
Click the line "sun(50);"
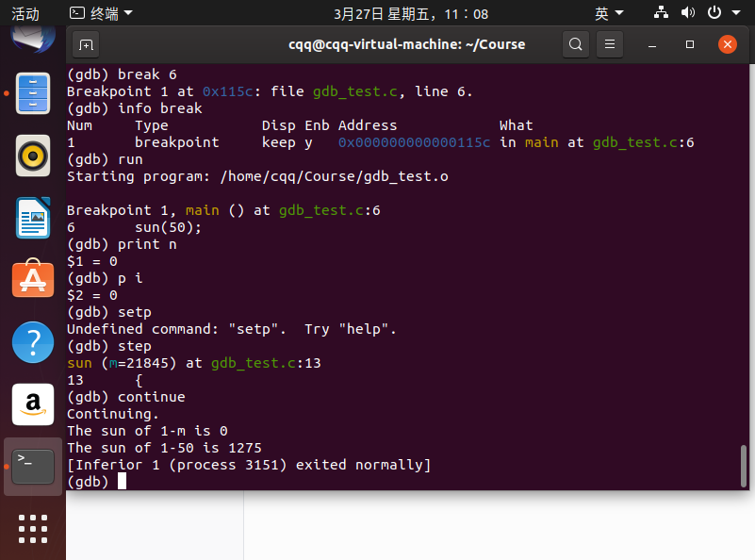pyautogui.click(x=168, y=227)
